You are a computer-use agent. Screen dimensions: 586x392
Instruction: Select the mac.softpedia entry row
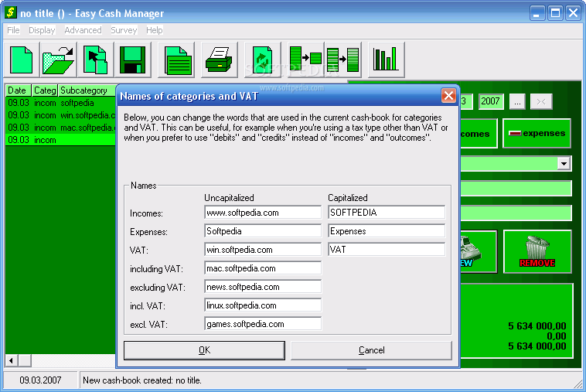(x=60, y=128)
